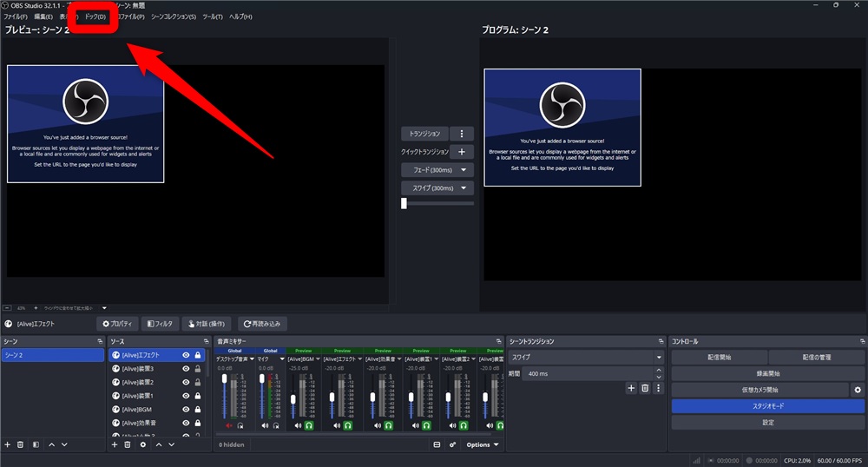Click 配信開始 to start streaming

click(719, 357)
